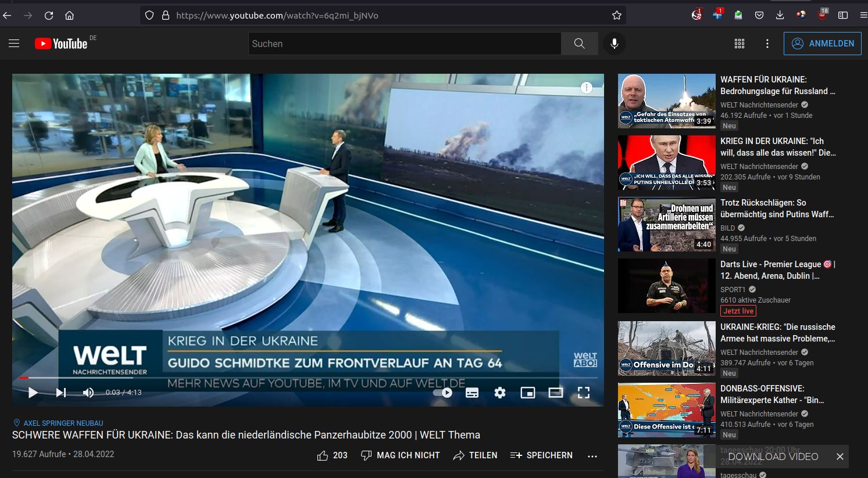Open the YouTube hamburger guide menu
868x478 pixels.
[14, 44]
